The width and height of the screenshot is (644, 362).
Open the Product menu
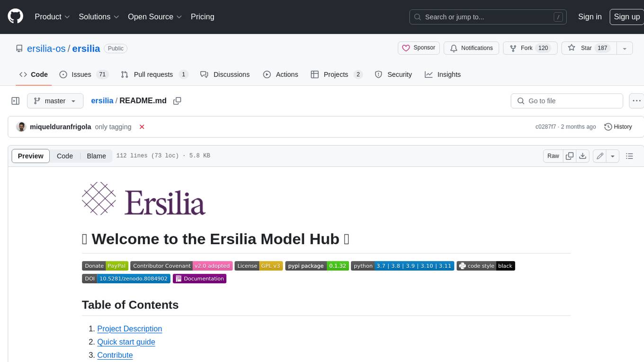pyautogui.click(x=52, y=17)
